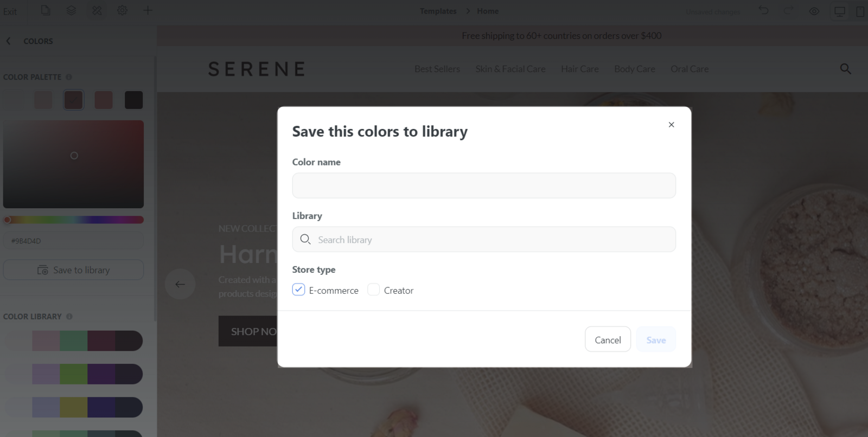This screenshot has height=437, width=868.
Task: Open the Best Sellers nav link
Action: coord(437,69)
